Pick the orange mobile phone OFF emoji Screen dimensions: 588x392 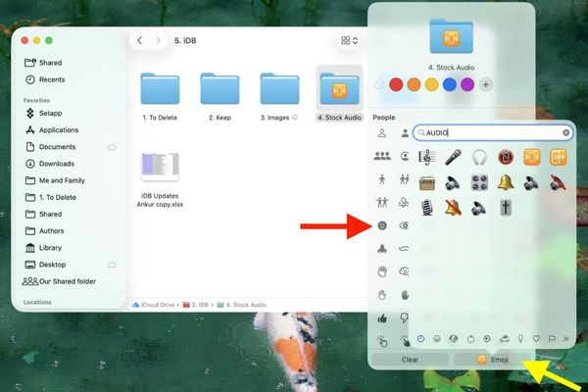(558, 157)
